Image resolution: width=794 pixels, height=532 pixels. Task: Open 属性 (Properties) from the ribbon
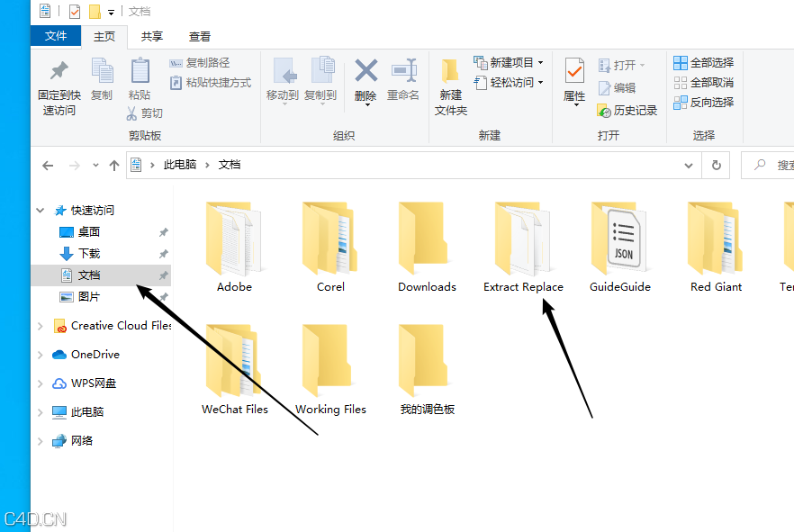[x=573, y=81]
